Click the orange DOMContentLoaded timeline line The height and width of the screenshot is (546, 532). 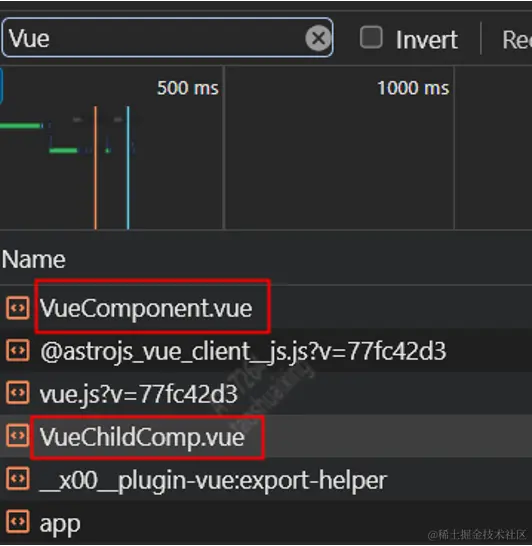[95, 168]
